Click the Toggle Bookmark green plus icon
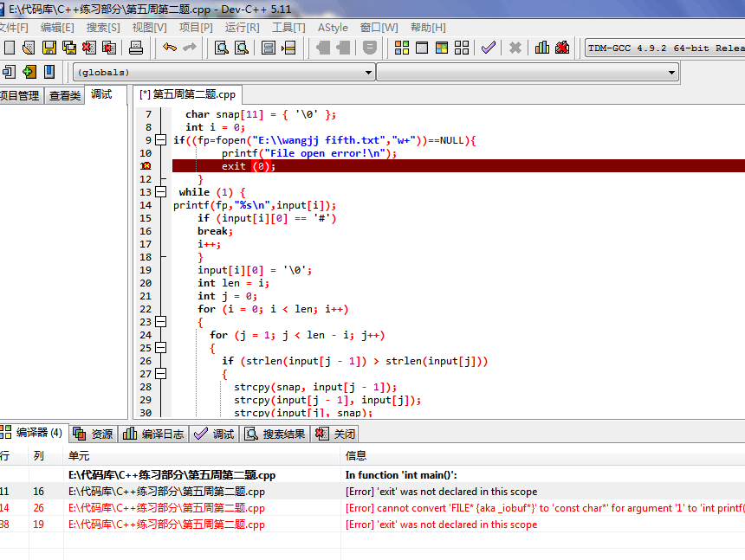This screenshot has height=560, width=745. 29,72
